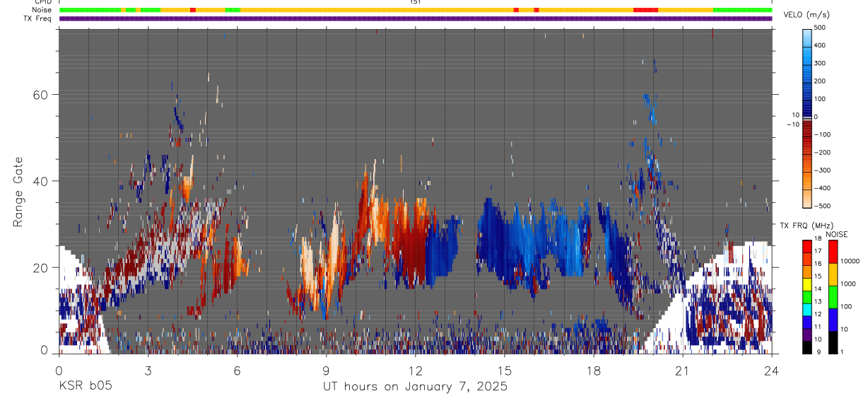
Task: Click the 'NOISE' legend title
Action: tap(836, 235)
